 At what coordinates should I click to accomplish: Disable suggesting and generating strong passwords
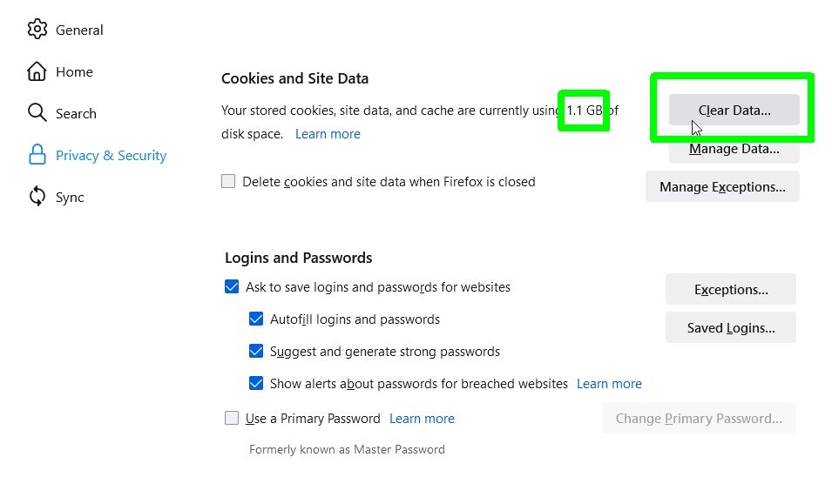point(256,351)
